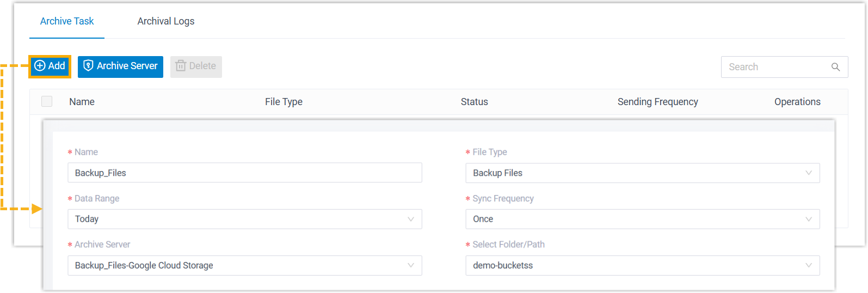Viewport: 868px width, 293px height.
Task: Click the Name column header in table
Action: coord(82,102)
